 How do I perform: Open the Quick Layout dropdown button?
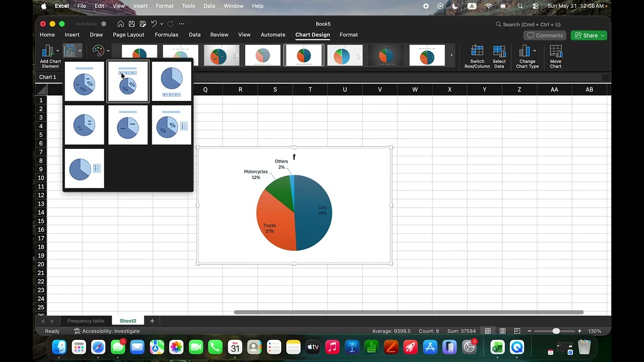(x=72, y=51)
